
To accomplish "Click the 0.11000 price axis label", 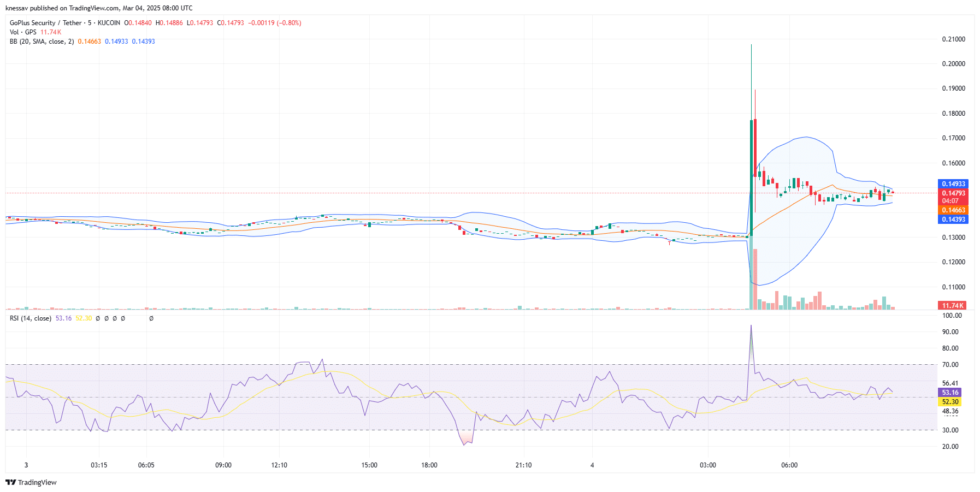I will point(954,287).
